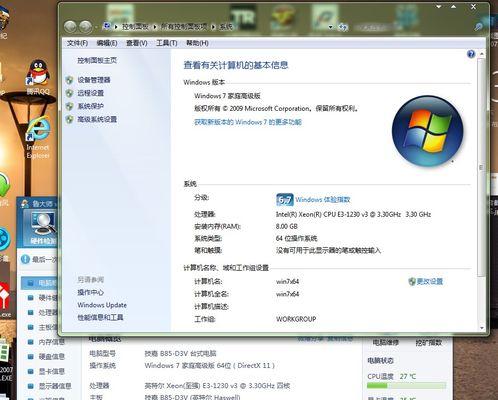Click the scrollbar down arrow in the System window

pos(481,328)
